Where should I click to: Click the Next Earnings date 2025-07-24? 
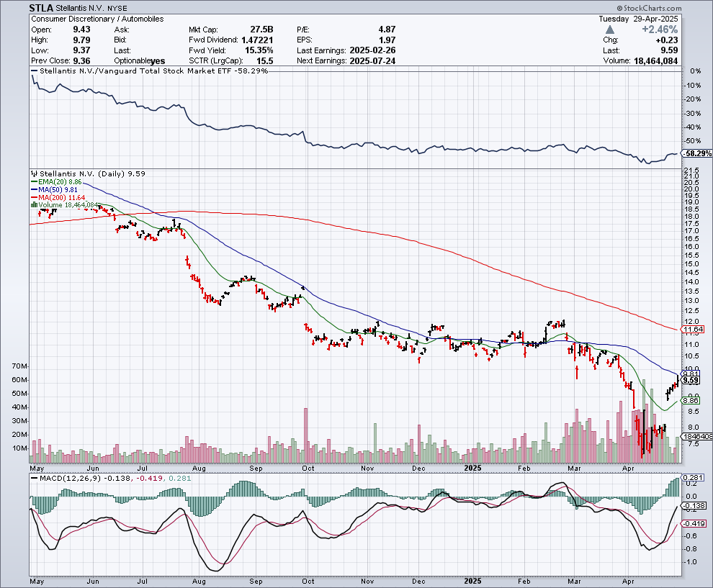point(373,61)
